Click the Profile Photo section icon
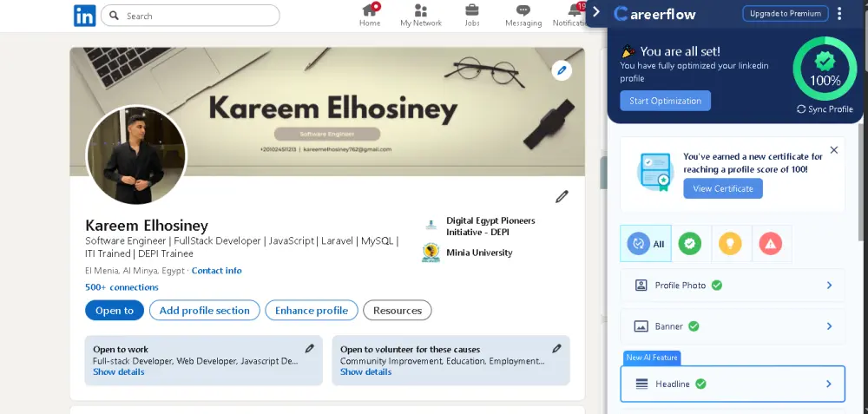868x414 pixels. point(641,285)
